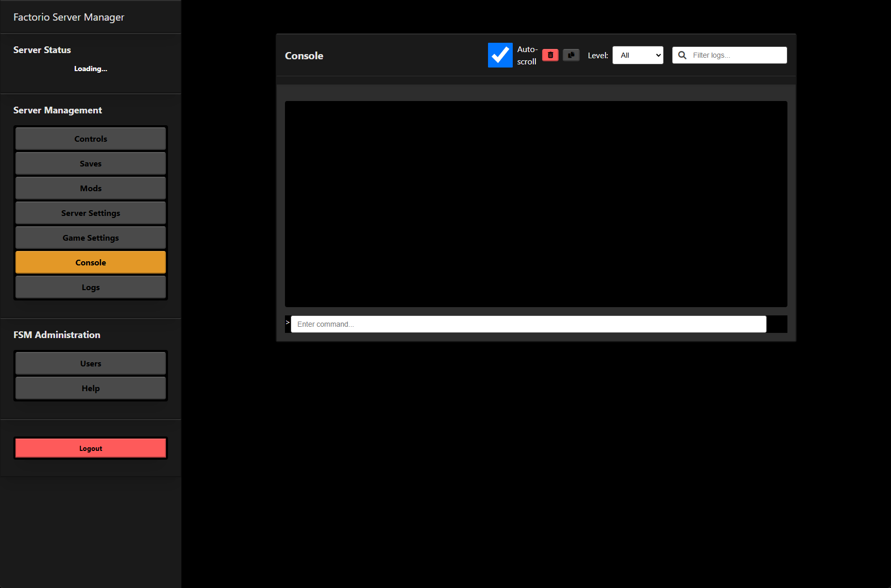Open the Controls page
Viewport: 891px width, 588px height.
pyautogui.click(x=91, y=139)
